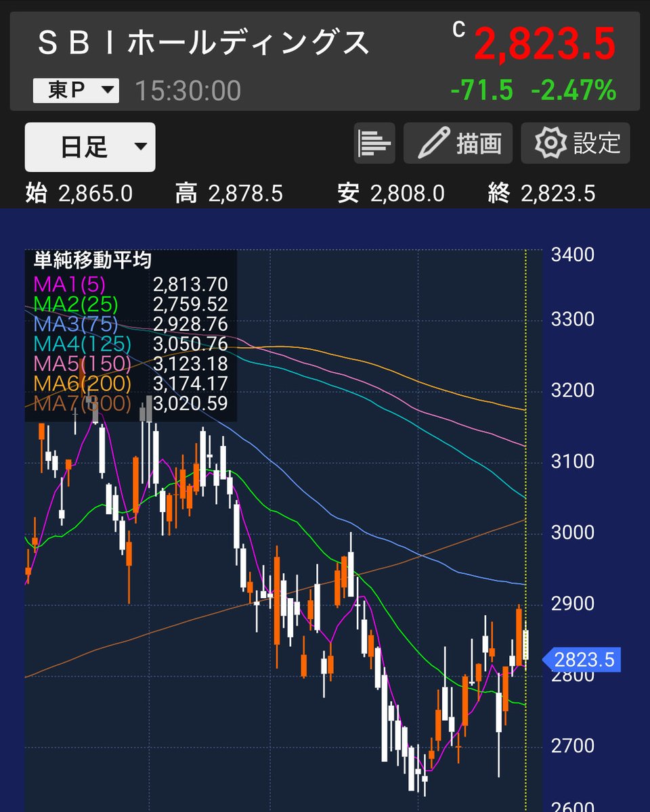The image size is (650, 812).
Task: Click the 3400 price axis label
Action: coord(573,255)
